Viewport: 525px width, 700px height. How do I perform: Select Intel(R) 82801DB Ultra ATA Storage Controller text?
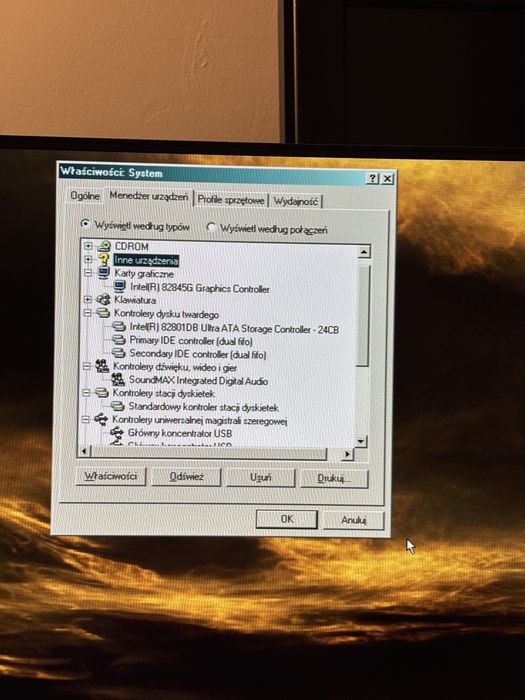tap(234, 329)
